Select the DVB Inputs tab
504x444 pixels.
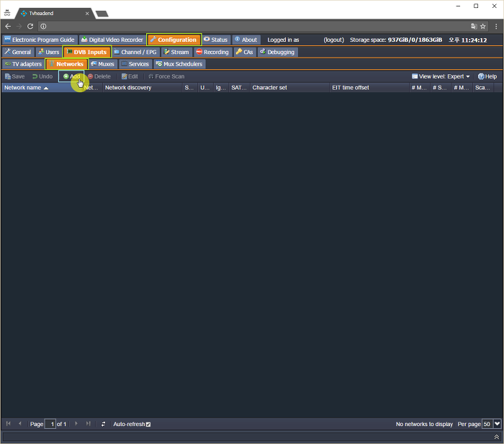pos(87,52)
